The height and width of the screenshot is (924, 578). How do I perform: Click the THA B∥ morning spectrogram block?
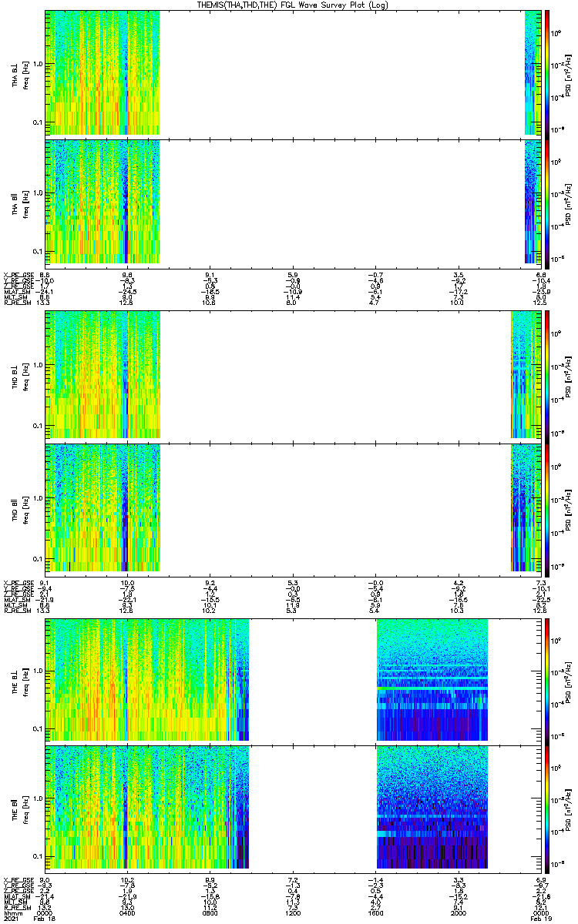(102, 201)
